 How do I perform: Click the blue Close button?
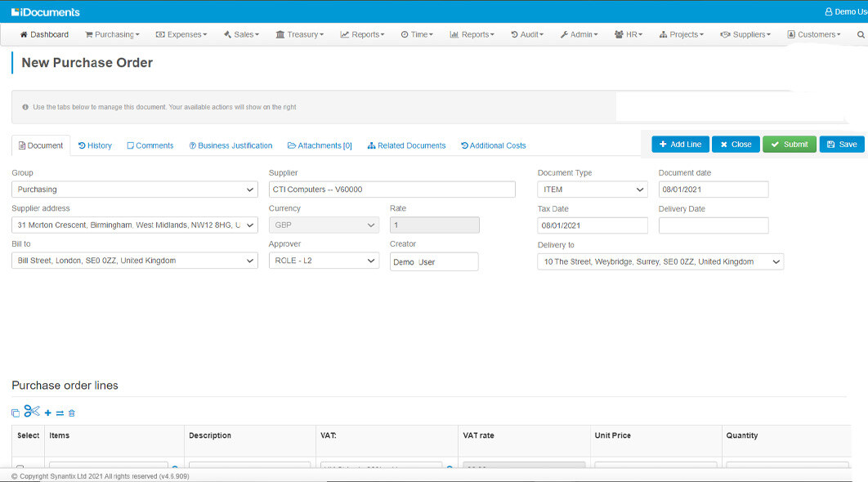736,145
